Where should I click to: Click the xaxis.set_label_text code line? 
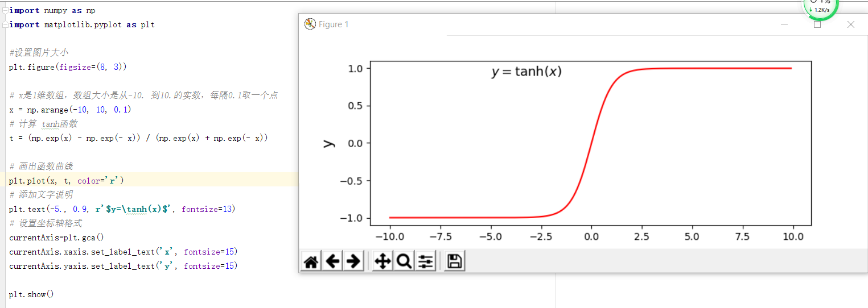[124, 252]
